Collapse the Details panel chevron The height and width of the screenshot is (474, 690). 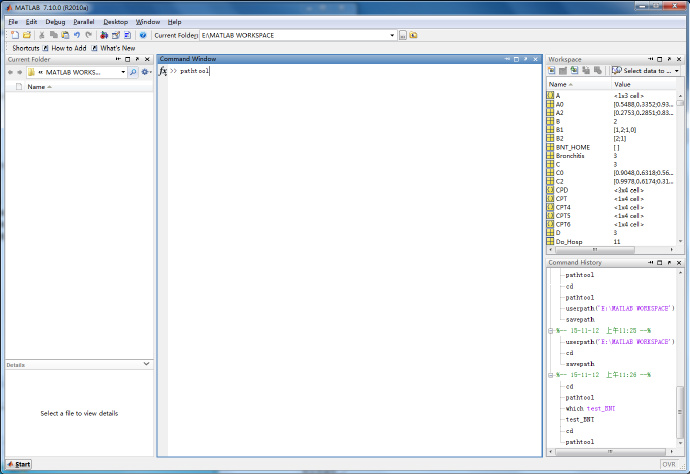point(147,364)
